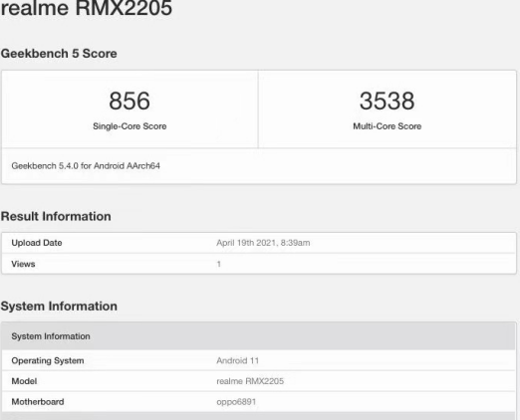
Task: Click the oppo6891 motherboard value
Action: [x=236, y=402]
